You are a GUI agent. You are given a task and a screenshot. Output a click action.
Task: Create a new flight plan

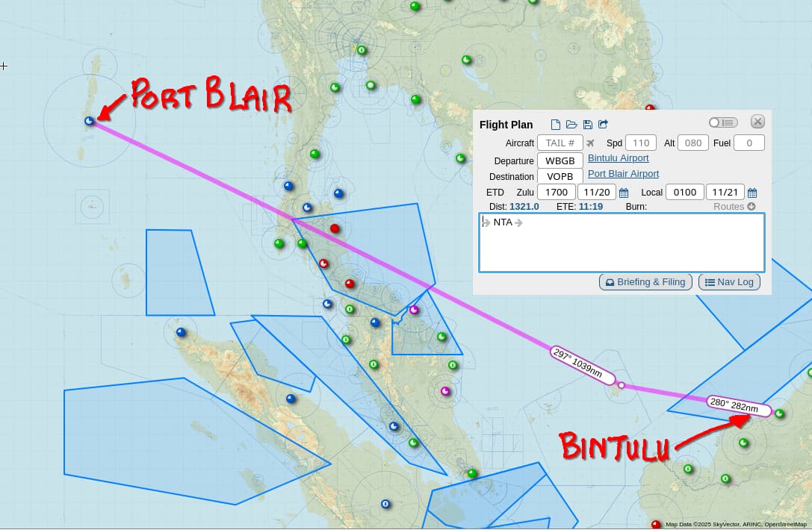(555, 125)
